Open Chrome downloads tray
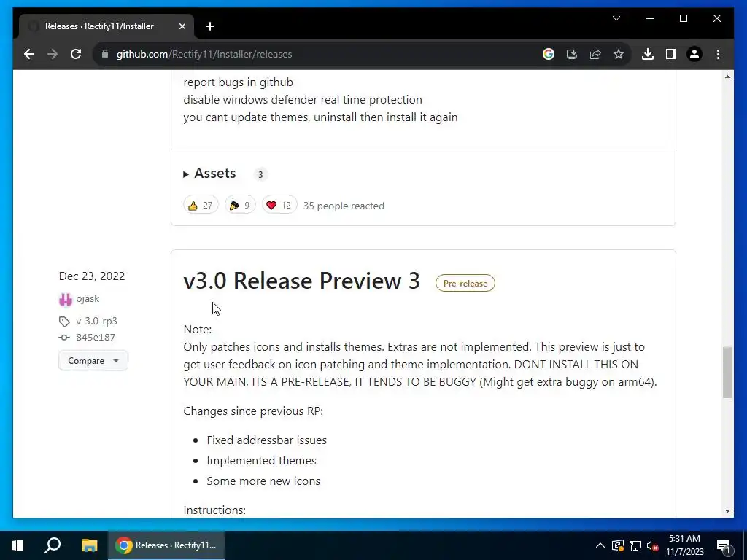This screenshot has width=747, height=560. click(648, 54)
